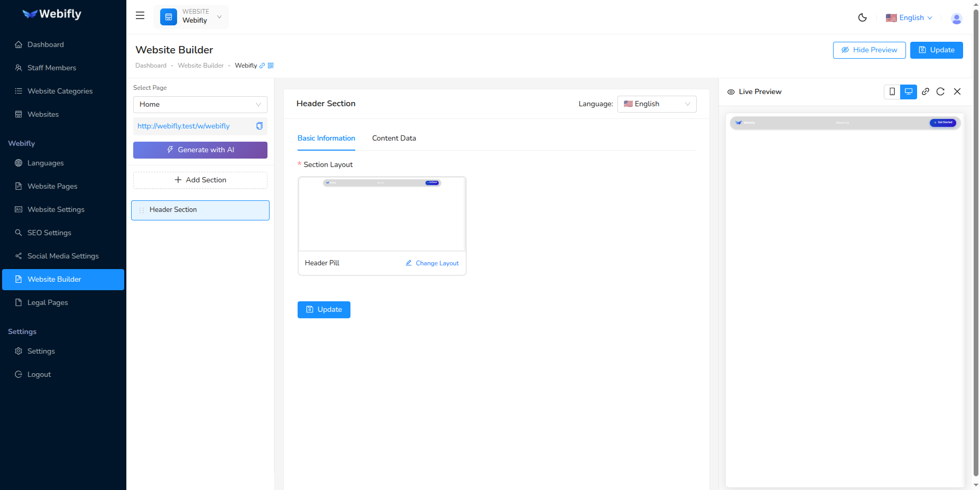Open the Select Page dropdown

point(200,104)
